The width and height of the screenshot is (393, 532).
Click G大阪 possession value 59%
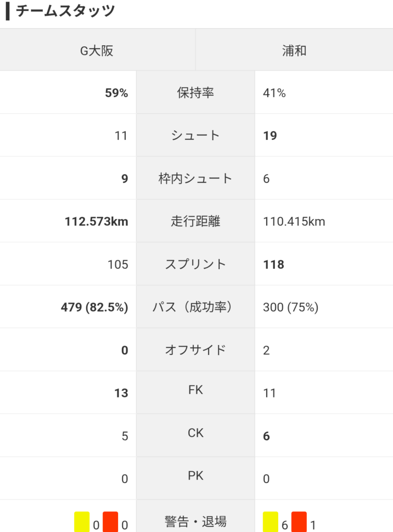116,92
